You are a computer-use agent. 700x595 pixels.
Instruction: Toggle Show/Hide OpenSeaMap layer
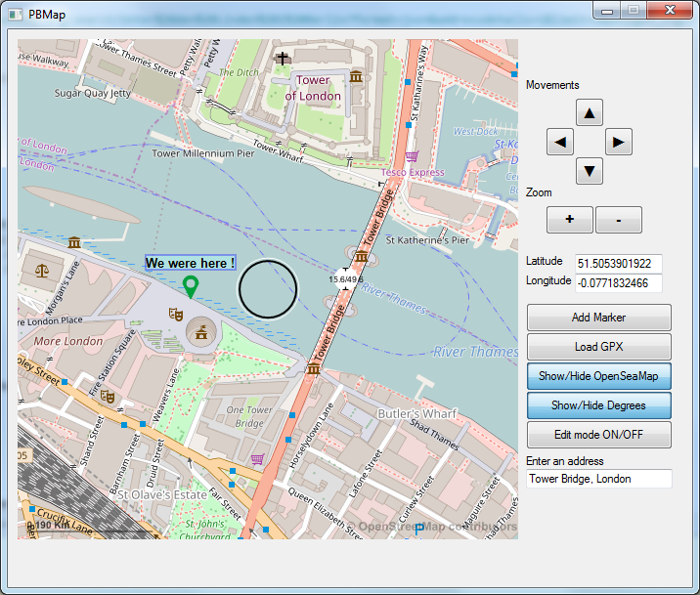598,376
